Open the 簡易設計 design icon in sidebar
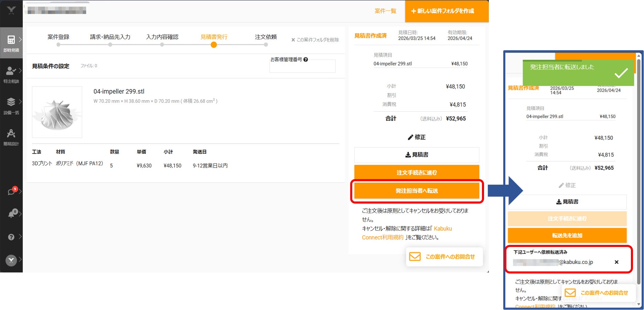 coord(11,133)
